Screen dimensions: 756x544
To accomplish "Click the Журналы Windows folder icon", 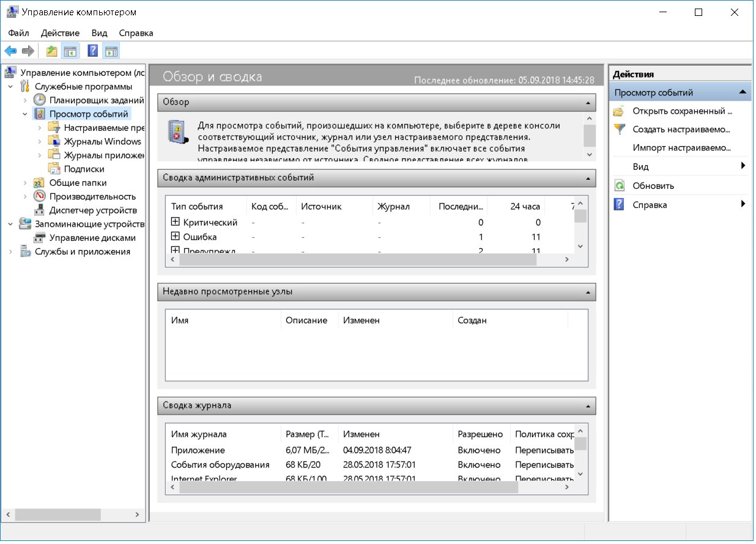I will [54, 141].
